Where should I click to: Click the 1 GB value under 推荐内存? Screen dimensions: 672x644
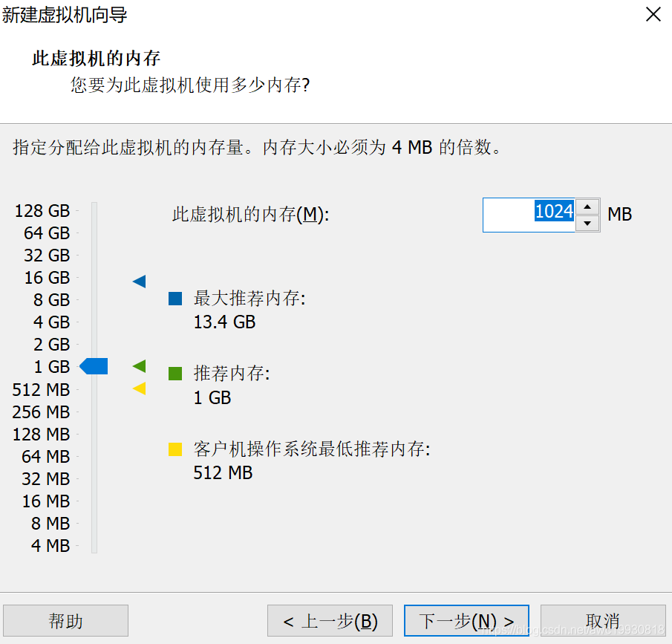[x=212, y=398]
